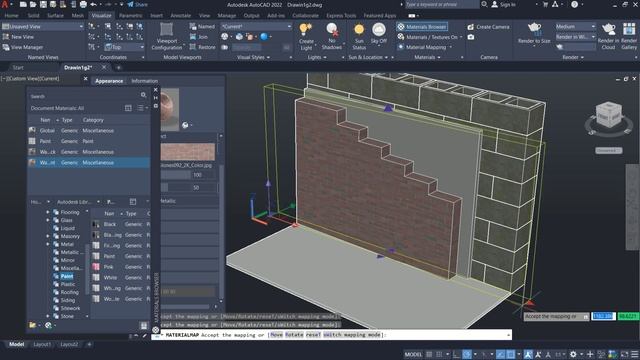Image resolution: width=640 pixels, height=360 pixels.
Task: Click the Create Light bulb icon
Action: (306, 29)
